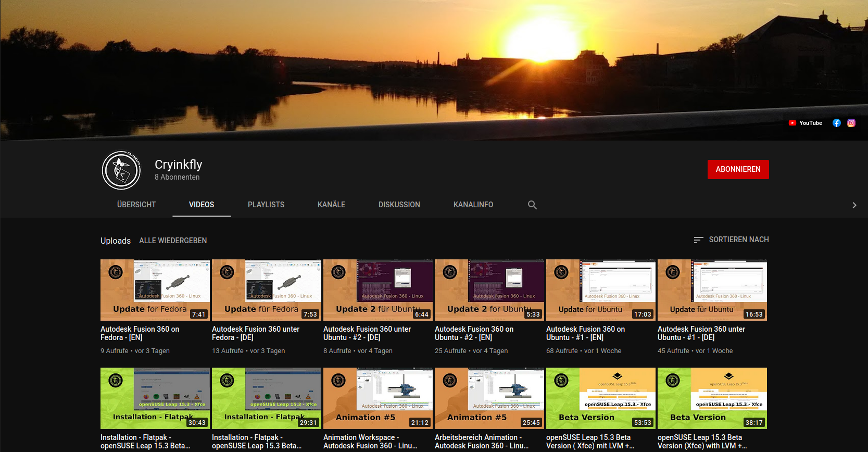
Task: Open the Beta Version 38:17 thumbnail
Action: pyautogui.click(x=712, y=398)
